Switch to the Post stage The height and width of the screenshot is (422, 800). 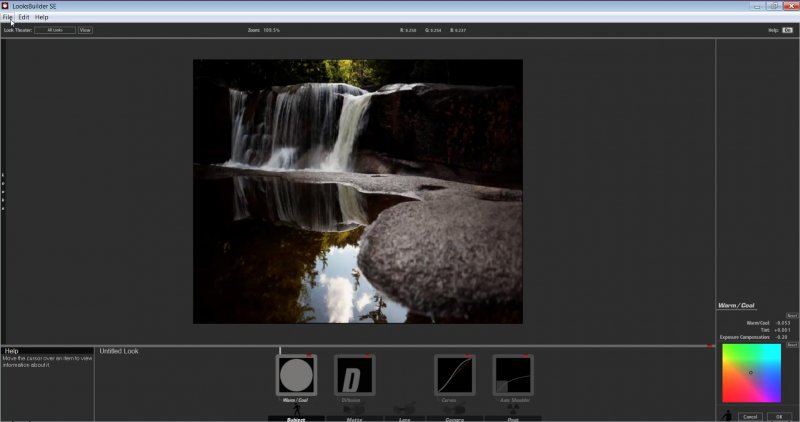[513, 418]
